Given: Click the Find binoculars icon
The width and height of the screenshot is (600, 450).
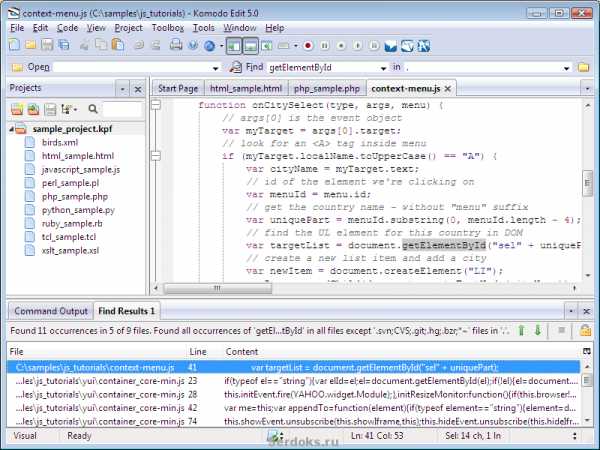Looking at the screenshot, I should pos(235,67).
